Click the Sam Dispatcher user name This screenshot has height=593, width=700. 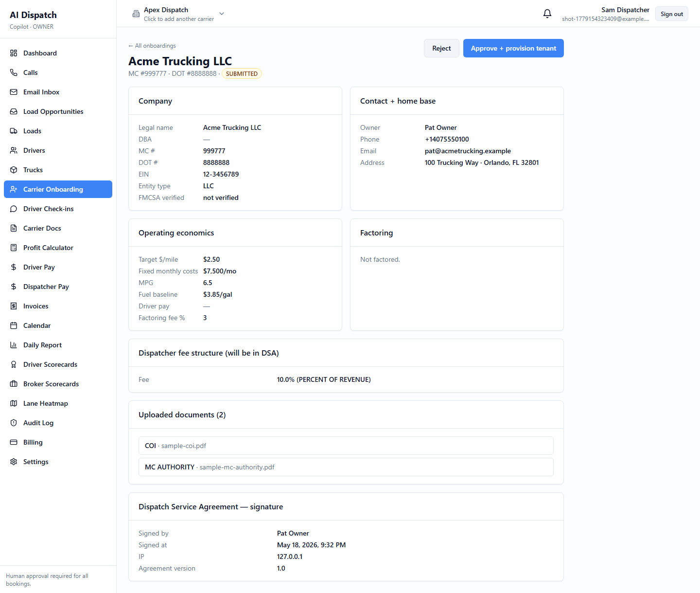tap(625, 10)
